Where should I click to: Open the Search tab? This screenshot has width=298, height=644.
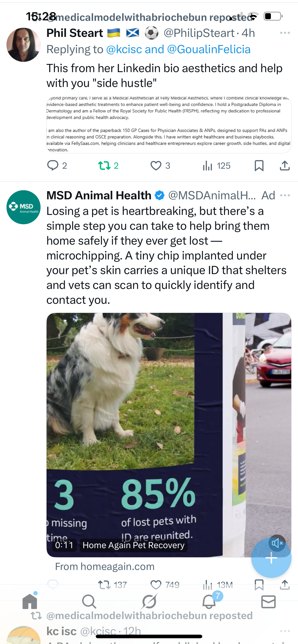(89, 602)
